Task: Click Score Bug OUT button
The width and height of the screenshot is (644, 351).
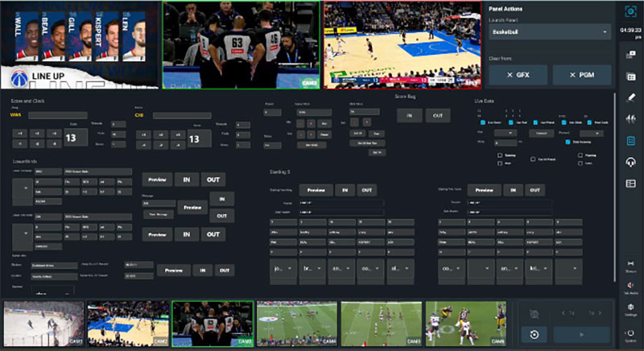Action: (437, 116)
